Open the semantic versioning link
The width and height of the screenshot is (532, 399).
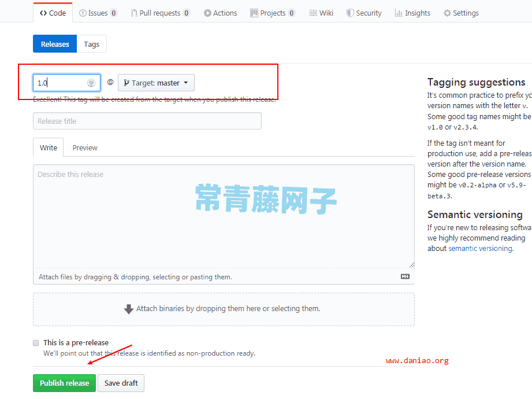coord(481,248)
